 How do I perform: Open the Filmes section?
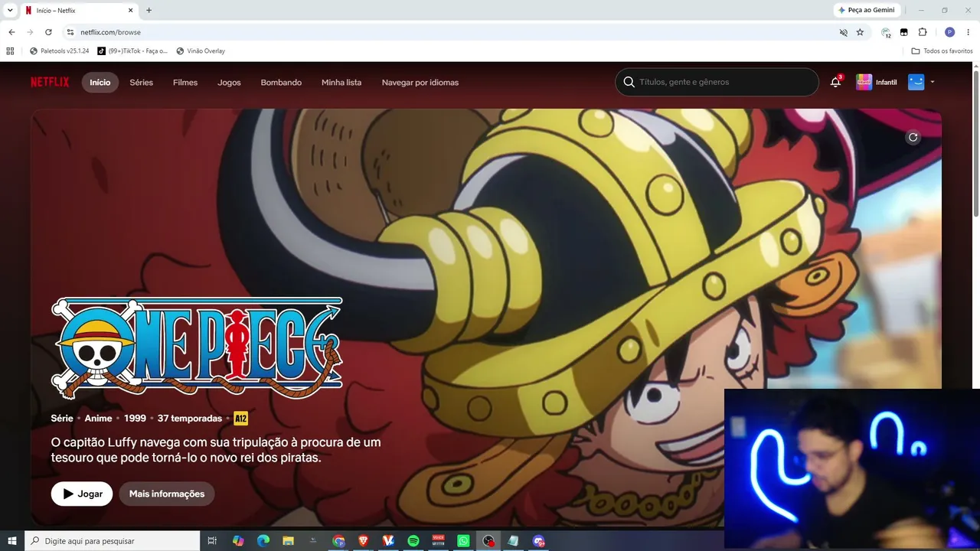click(185, 82)
